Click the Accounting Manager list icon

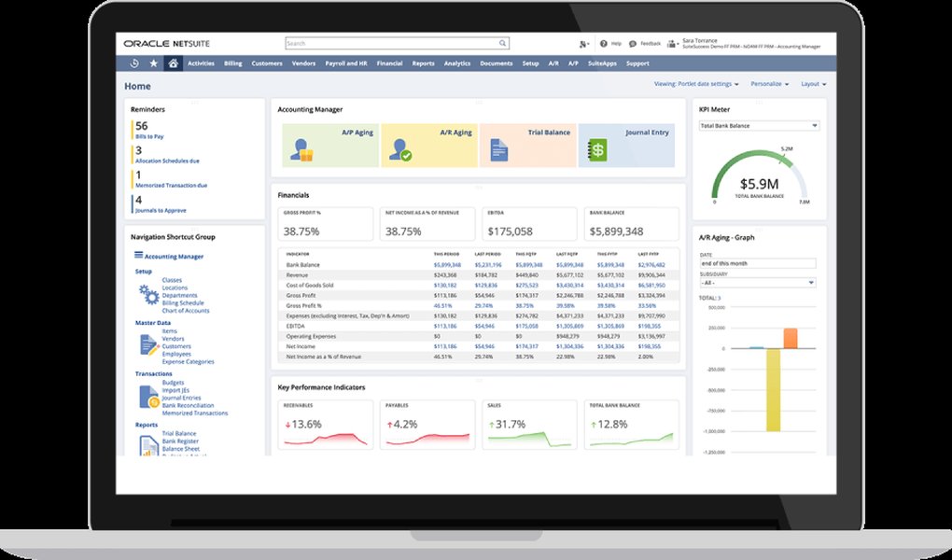[138, 255]
